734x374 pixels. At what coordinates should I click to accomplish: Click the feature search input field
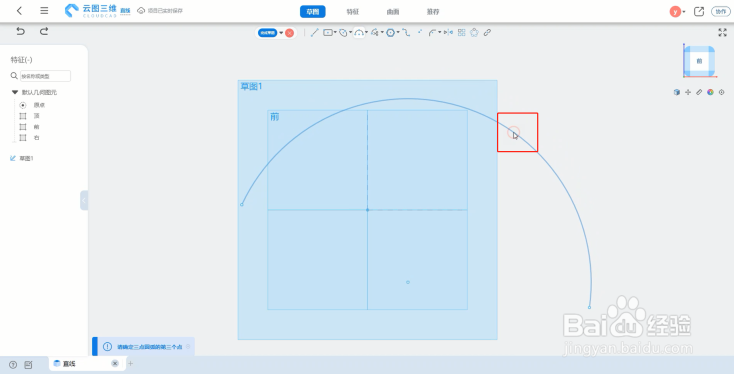(45, 76)
